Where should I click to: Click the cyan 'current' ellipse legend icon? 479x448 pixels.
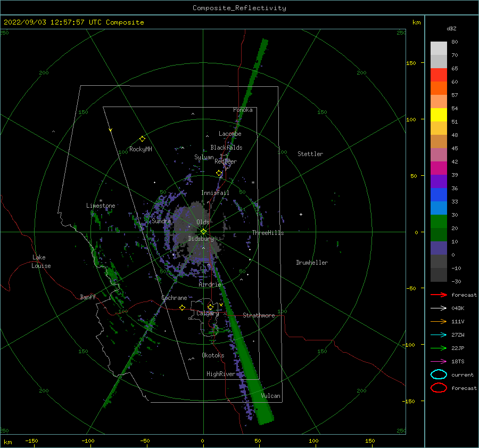(439, 374)
